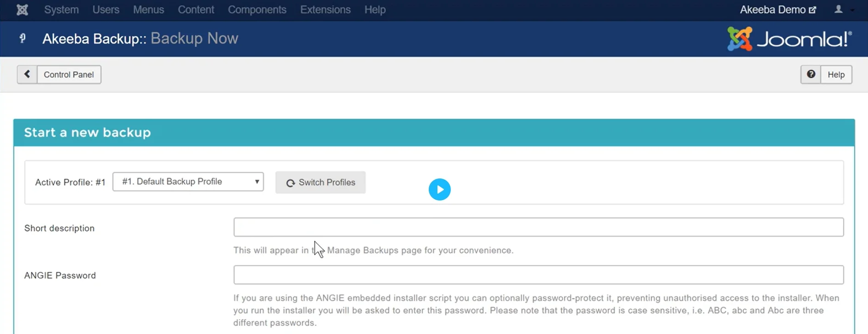Open the user account dropdown icon
868x334 pixels.
tap(843, 10)
